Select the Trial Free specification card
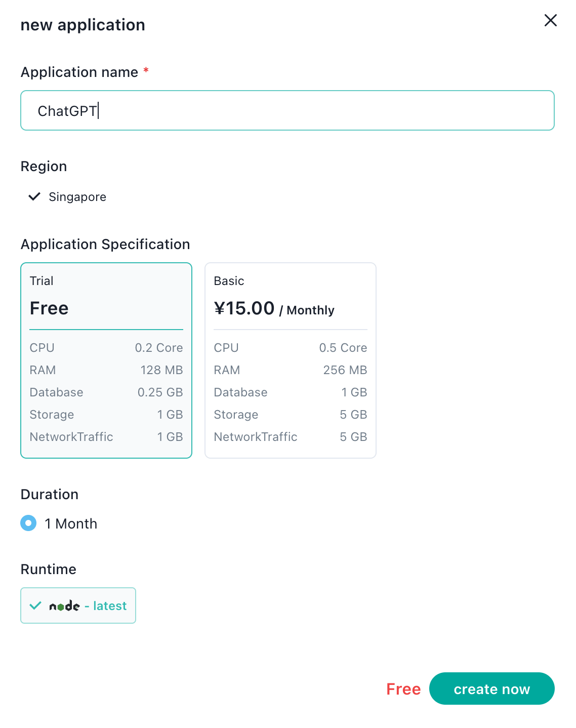The width and height of the screenshot is (576, 728). point(106,360)
